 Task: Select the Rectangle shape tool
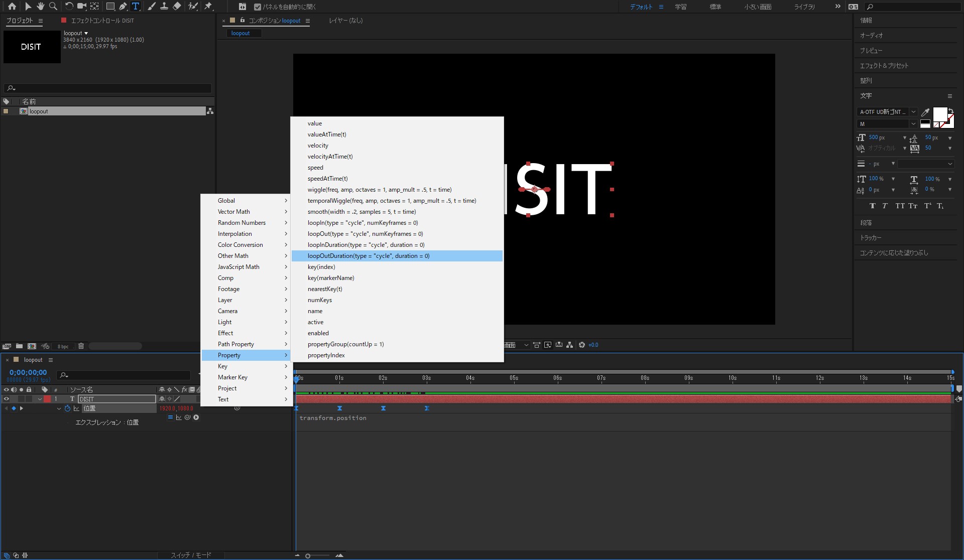click(110, 7)
